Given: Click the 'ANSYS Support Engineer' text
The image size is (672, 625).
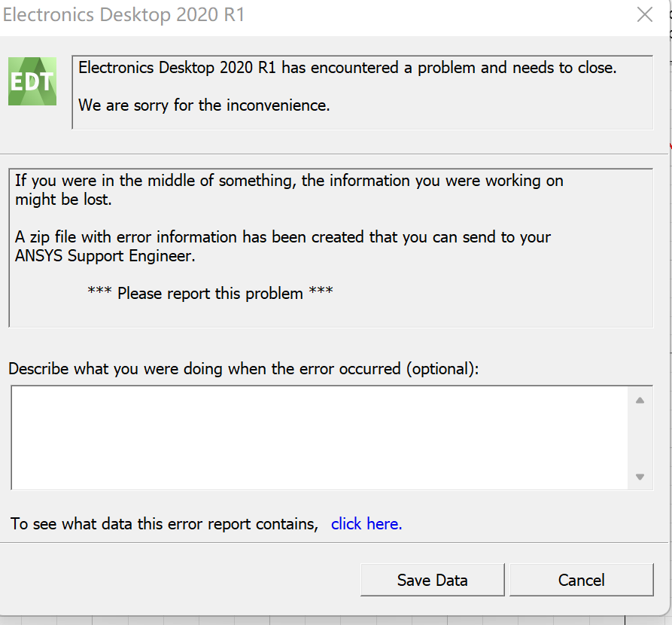Looking at the screenshot, I should coord(105,256).
